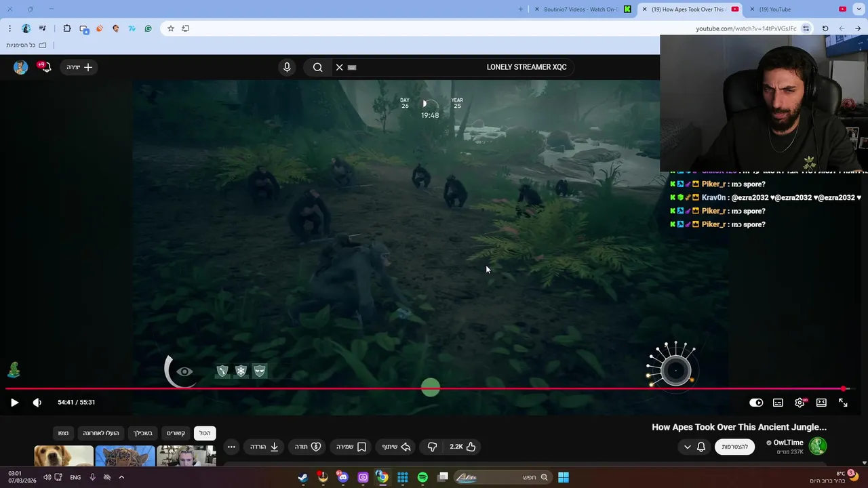The image size is (868, 488).
Task: Open Steam from the taskbar
Action: [303, 477]
